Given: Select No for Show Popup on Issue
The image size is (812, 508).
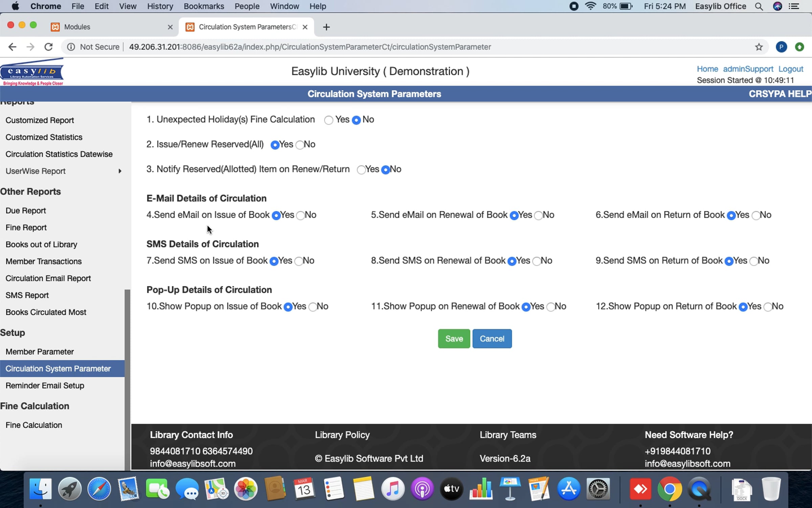Looking at the screenshot, I should coord(313,307).
